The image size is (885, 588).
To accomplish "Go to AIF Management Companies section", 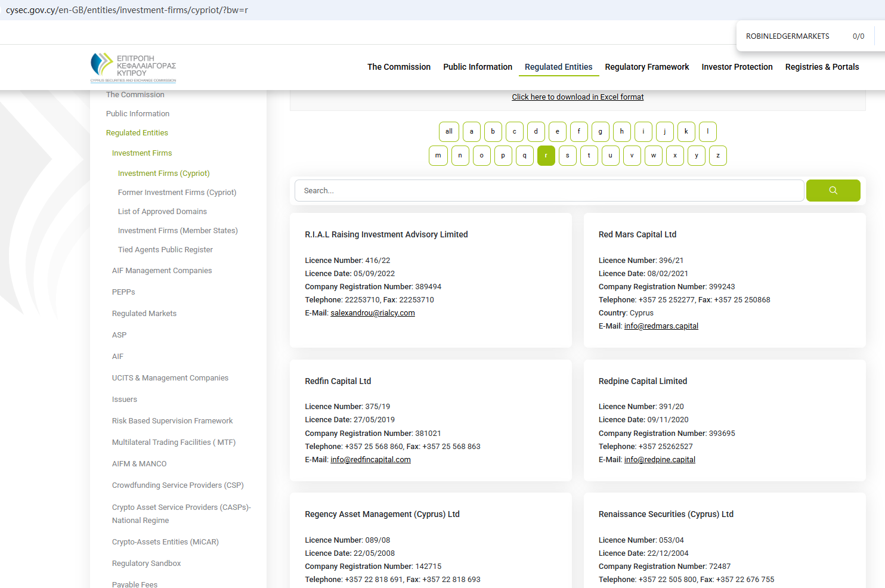I will (x=162, y=271).
